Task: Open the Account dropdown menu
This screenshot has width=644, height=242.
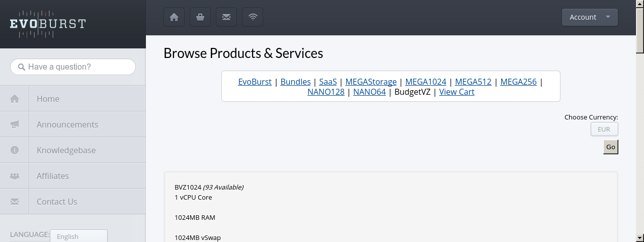Action: coord(590,17)
